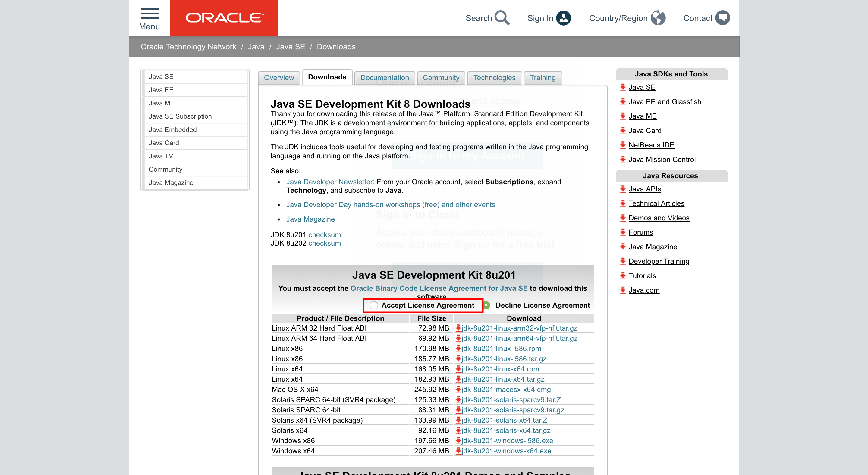Open the Training tab
868x475 pixels.
[542, 77]
